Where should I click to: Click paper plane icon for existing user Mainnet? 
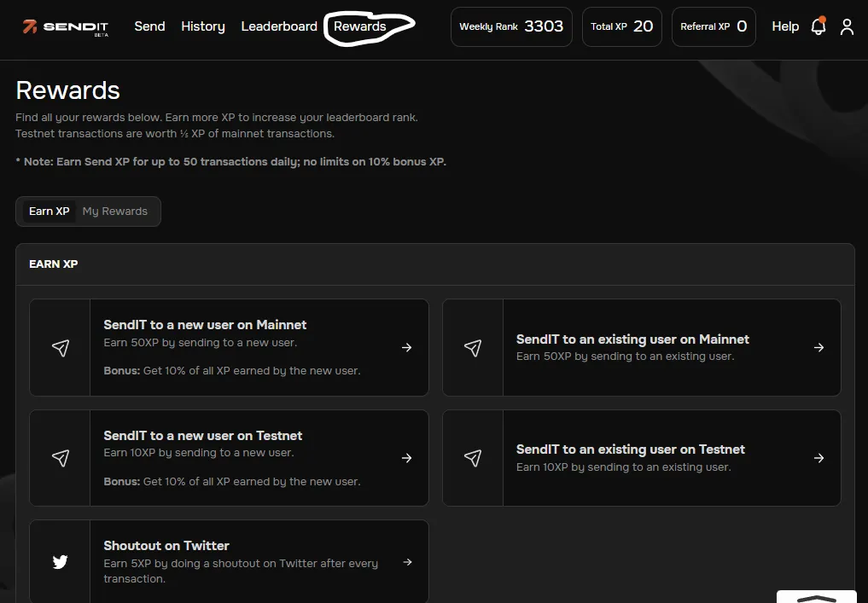click(473, 347)
